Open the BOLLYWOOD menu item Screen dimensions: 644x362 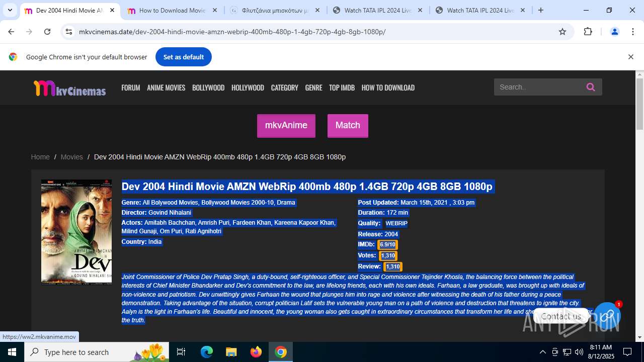click(208, 87)
